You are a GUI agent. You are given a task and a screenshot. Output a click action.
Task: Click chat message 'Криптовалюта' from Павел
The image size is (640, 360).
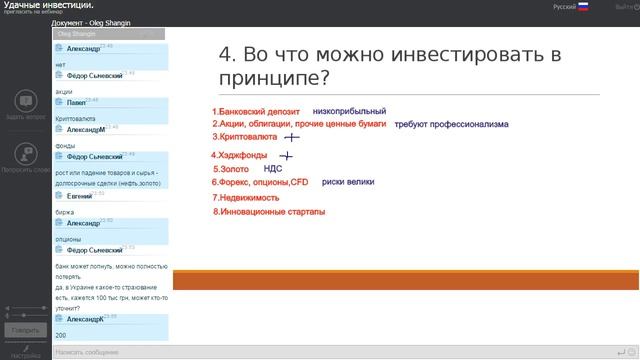[75, 118]
